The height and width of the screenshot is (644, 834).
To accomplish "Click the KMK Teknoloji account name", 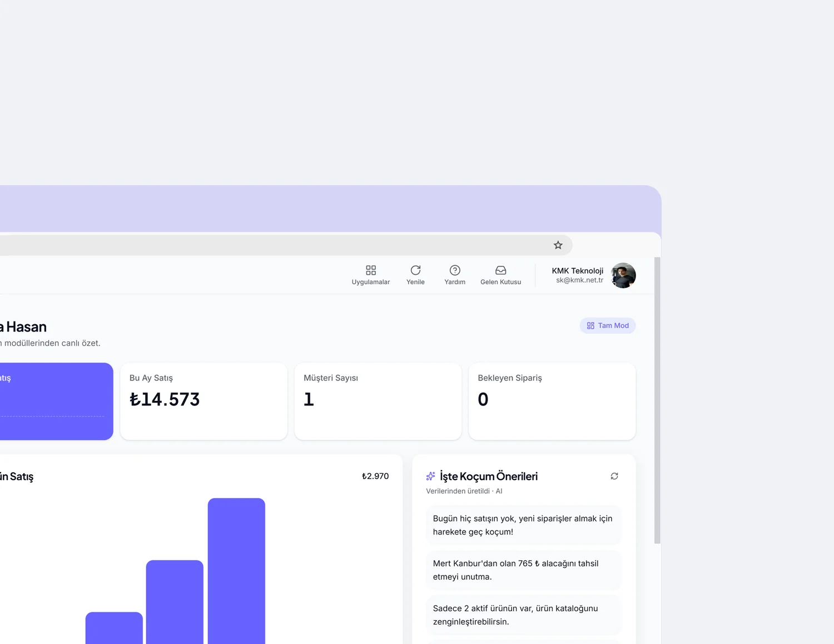I will tap(578, 271).
